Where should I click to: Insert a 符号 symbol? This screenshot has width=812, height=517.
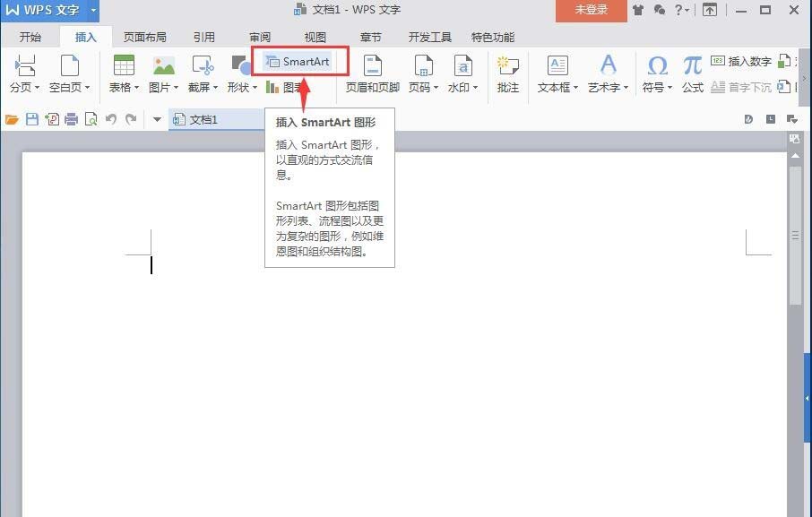657,65
